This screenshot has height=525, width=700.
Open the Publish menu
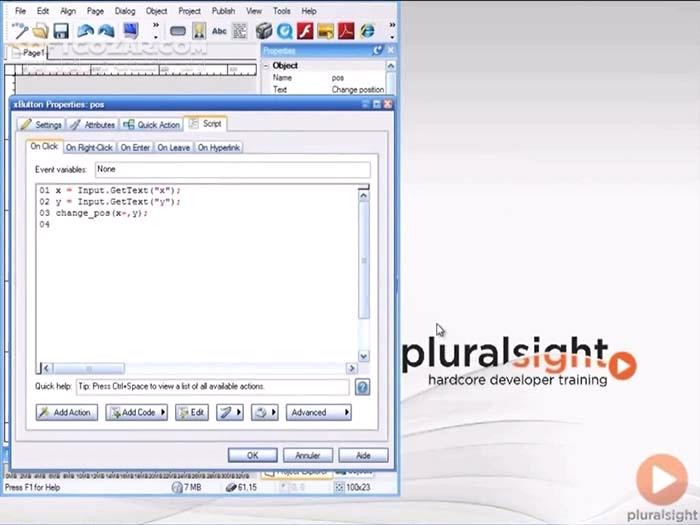tap(223, 11)
